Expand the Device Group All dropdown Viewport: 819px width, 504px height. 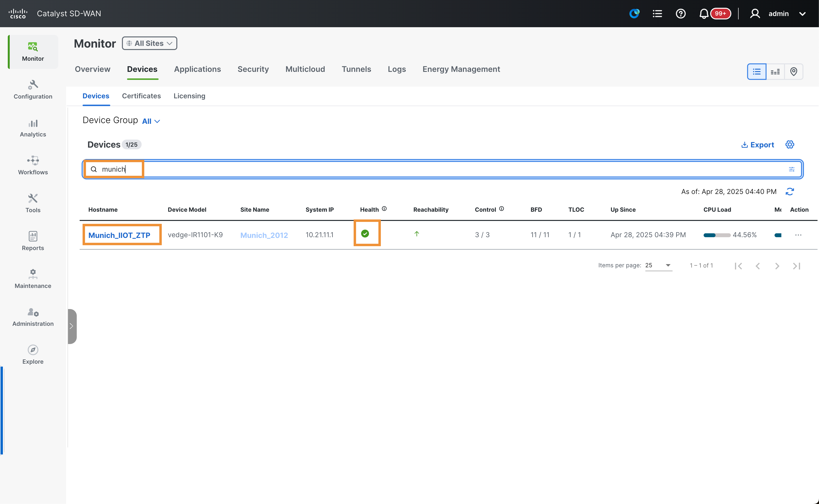point(151,121)
